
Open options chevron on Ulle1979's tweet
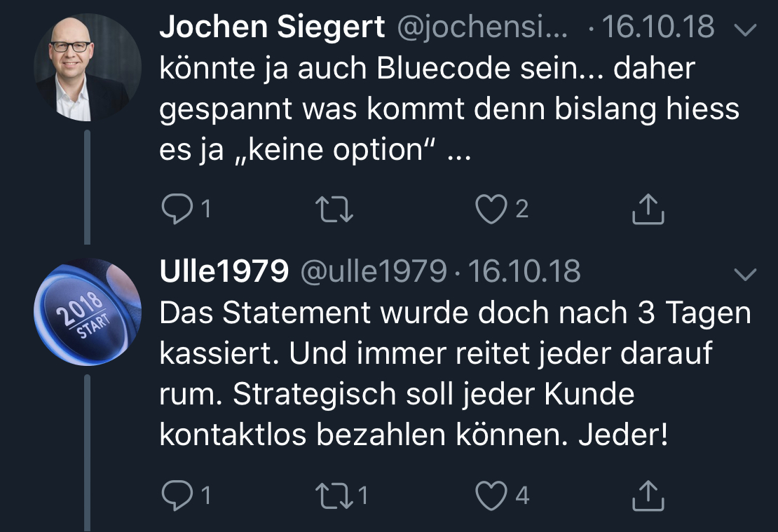click(x=745, y=274)
